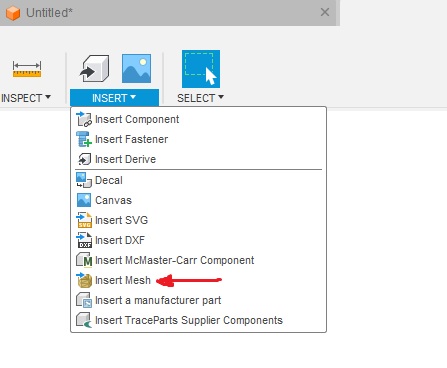Activate the Select tool icon
This screenshot has width=447, height=368.
point(201,69)
